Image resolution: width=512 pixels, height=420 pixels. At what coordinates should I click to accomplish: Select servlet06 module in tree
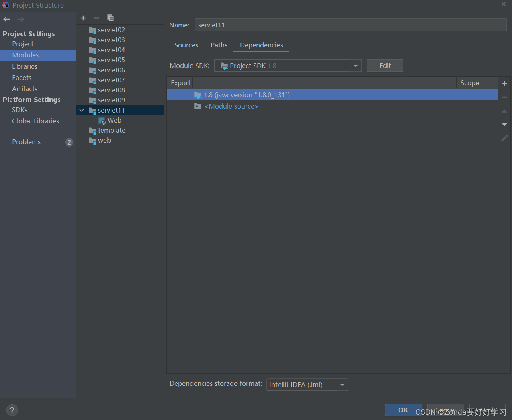click(x=111, y=70)
